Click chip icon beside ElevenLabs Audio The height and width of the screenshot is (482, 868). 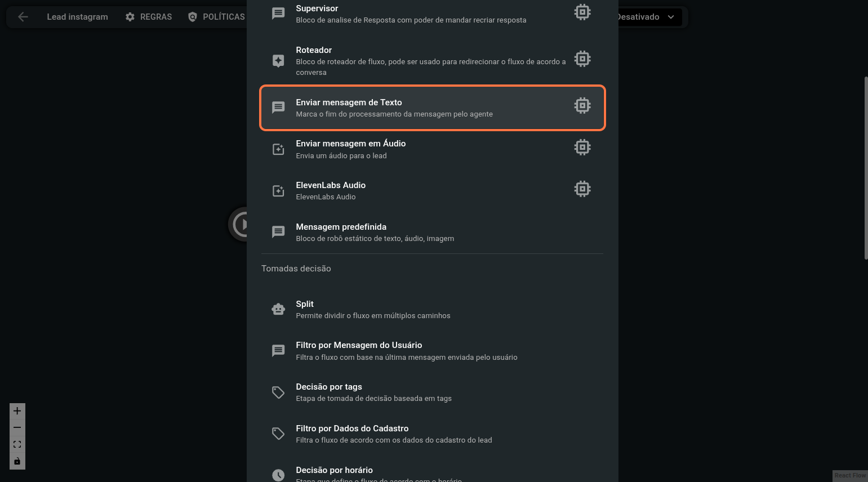[x=582, y=189]
